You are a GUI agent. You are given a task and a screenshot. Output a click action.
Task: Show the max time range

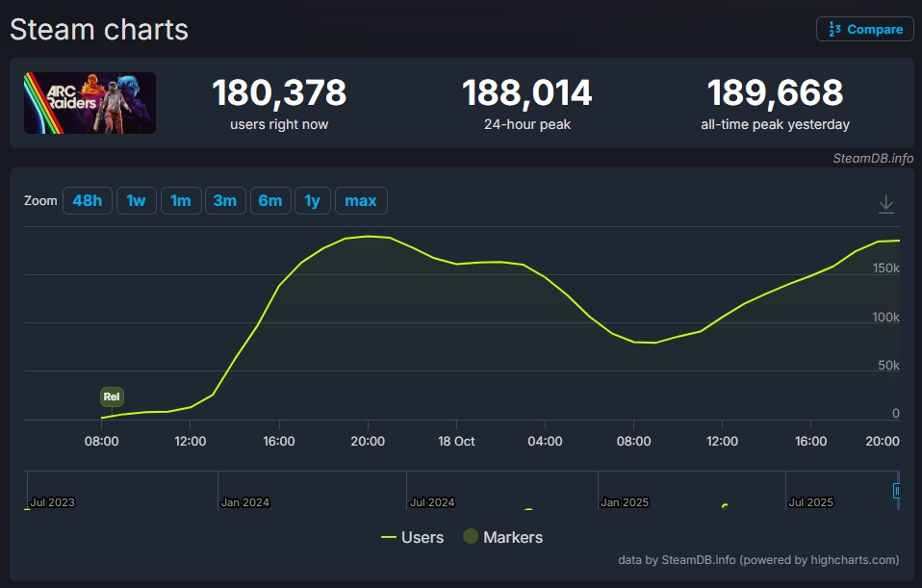[360, 200]
